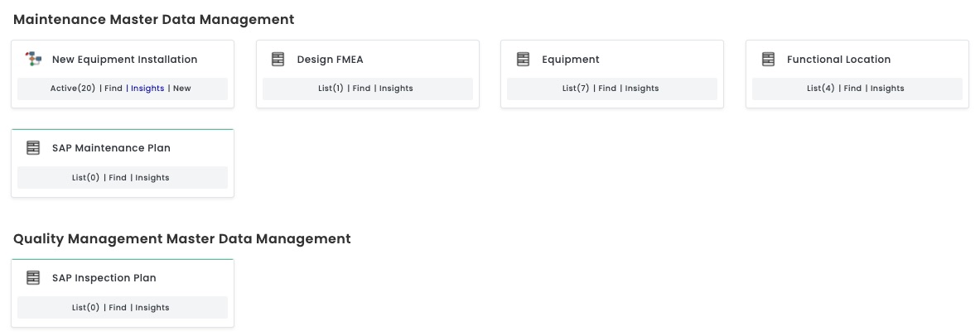This screenshot has width=980, height=336.
Task: Open Insights under Design FMEA
Action: coord(396,89)
